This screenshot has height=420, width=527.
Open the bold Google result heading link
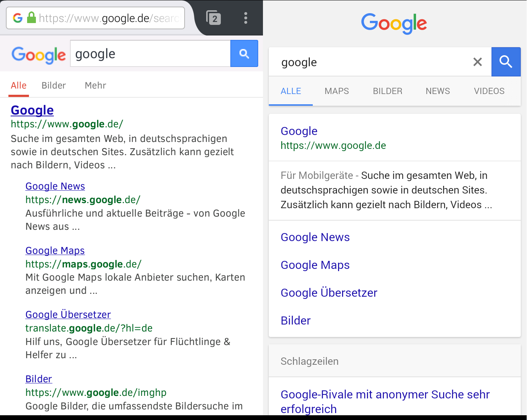coord(32,110)
